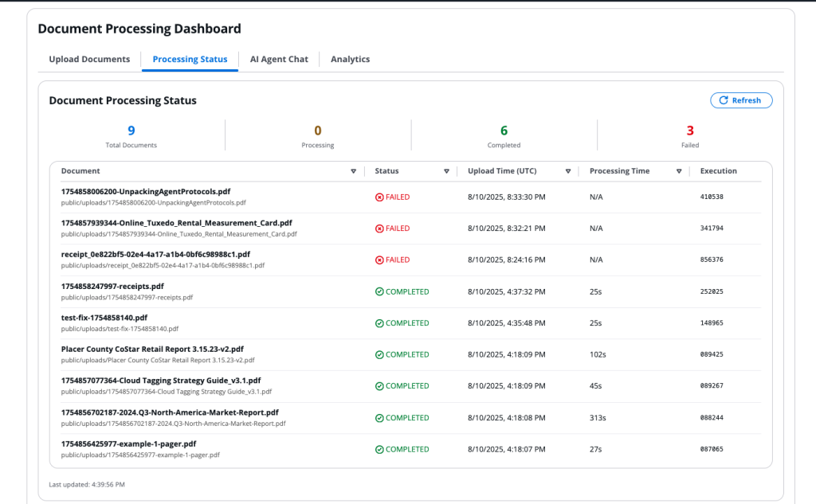Open the Processing Time column filter arrow
This screenshot has height=504, width=816.
pyautogui.click(x=679, y=171)
